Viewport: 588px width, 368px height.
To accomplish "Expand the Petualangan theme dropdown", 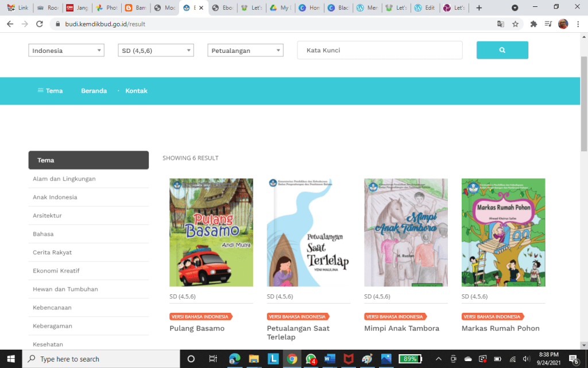I will click(x=245, y=51).
